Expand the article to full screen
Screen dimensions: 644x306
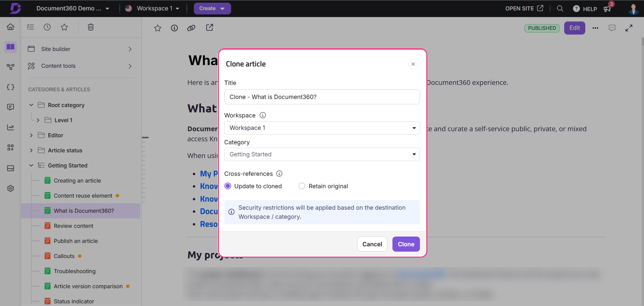[x=629, y=28]
